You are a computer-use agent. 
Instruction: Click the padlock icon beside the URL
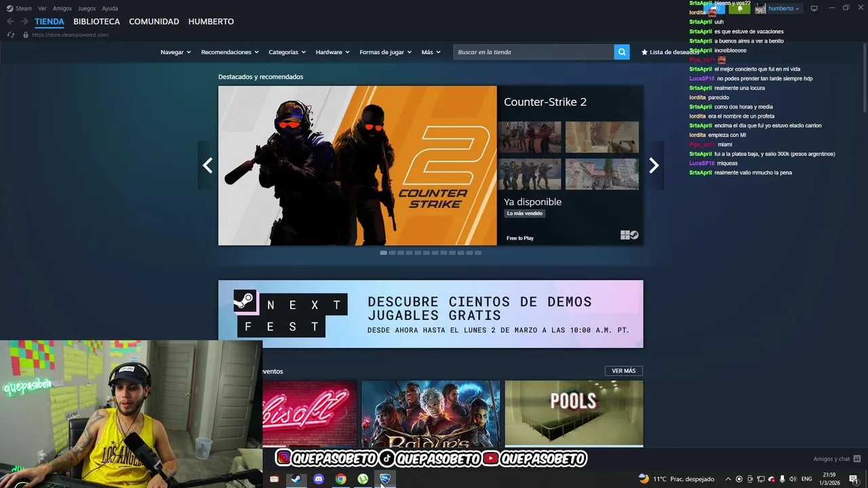pyautogui.click(x=26, y=35)
